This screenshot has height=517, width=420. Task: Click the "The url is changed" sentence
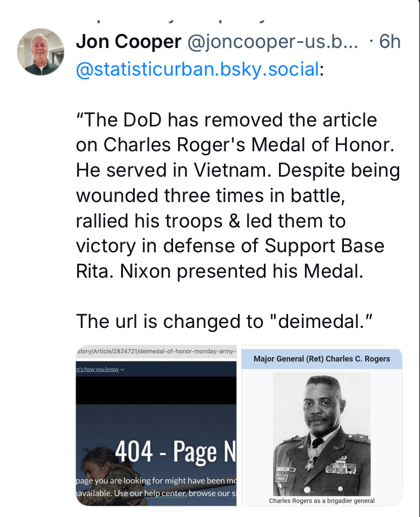click(224, 321)
